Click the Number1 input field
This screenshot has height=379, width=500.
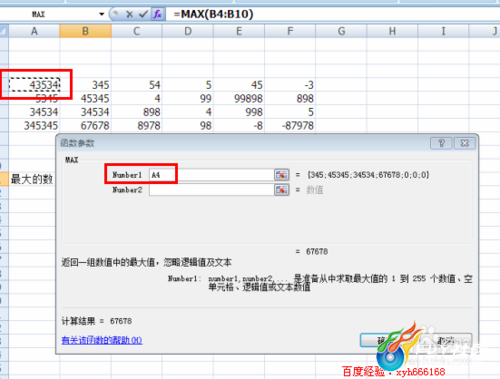coord(212,175)
